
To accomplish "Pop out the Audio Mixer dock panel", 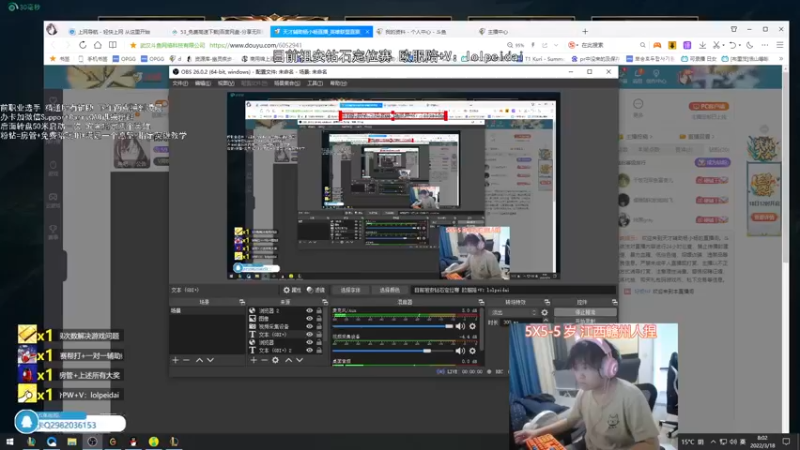I will 481,302.
